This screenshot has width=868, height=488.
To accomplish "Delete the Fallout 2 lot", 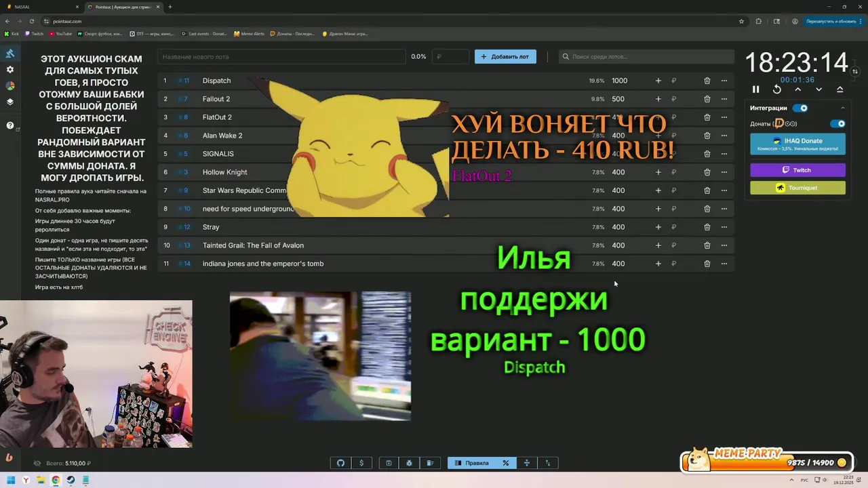I will click(x=707, y=99).
